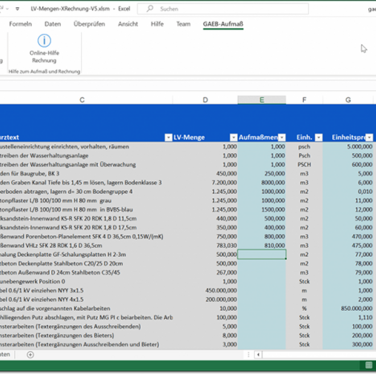The height and width of the screenshot is (376, 376).
Task: Open the LV-Menge column filter dropdown
Action: 233,137
